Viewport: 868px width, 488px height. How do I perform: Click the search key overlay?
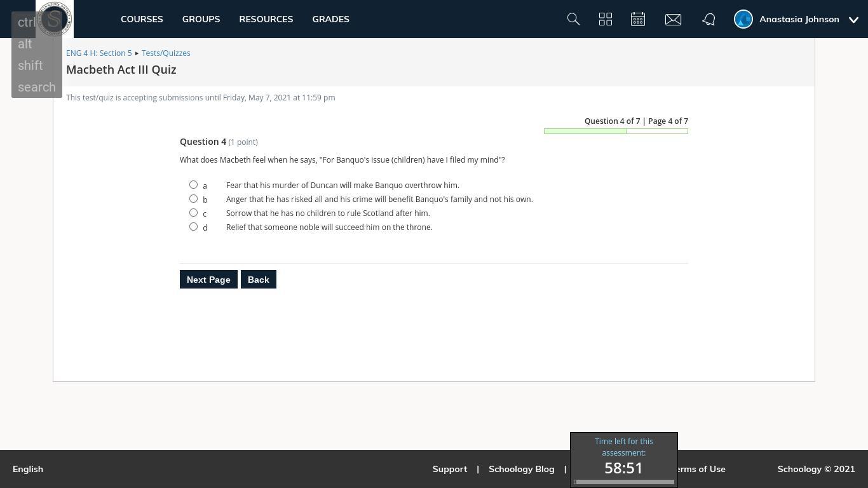coord(37,87)
